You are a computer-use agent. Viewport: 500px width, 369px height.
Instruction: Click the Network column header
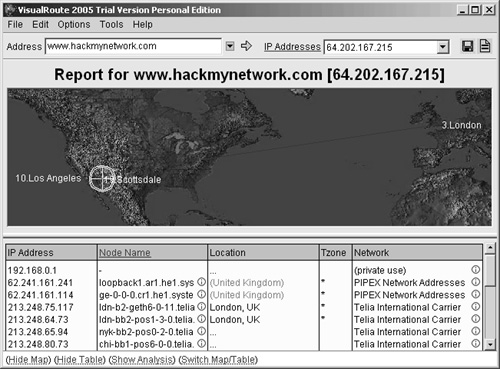click(x=417, y=253)
